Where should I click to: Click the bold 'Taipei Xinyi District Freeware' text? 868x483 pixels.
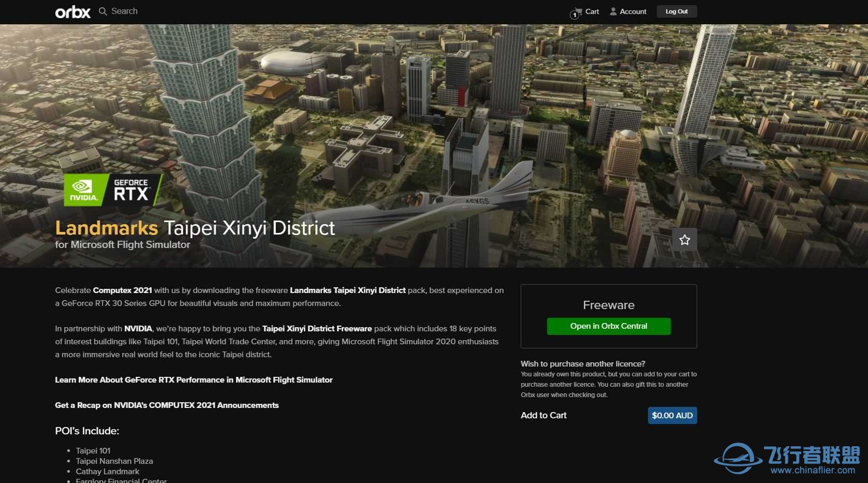point(317,329)
